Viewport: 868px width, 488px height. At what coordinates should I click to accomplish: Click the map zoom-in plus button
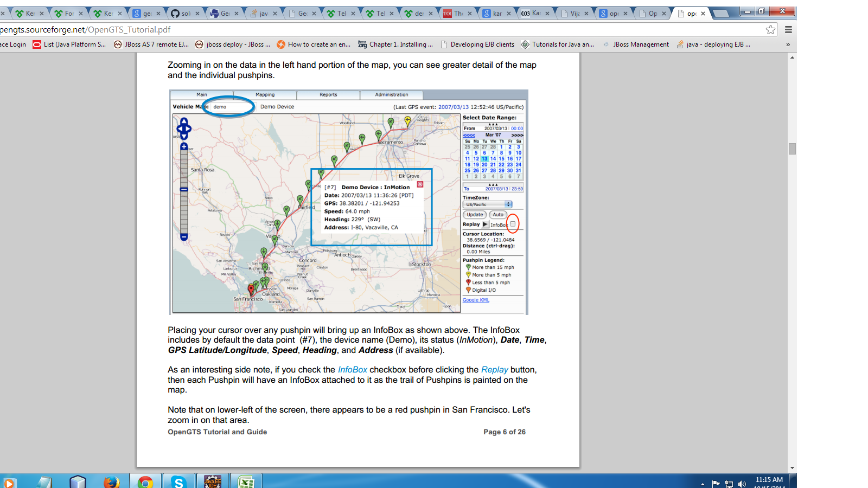(184, 146)
